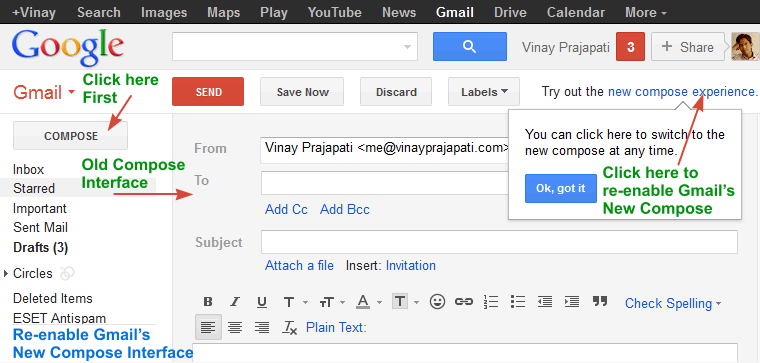Go to News in the top bar
The height and width of the screenshot is (363, 760).
[399, 12]
